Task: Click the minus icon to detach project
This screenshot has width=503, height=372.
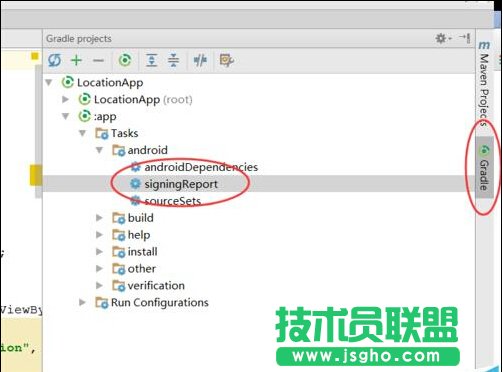Action: [x=98, y=61]
